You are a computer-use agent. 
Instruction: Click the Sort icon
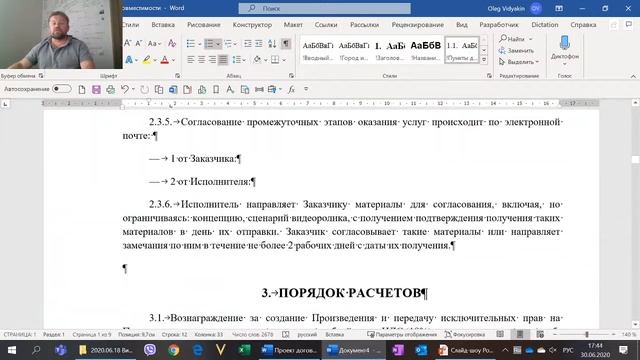(272, 43)
